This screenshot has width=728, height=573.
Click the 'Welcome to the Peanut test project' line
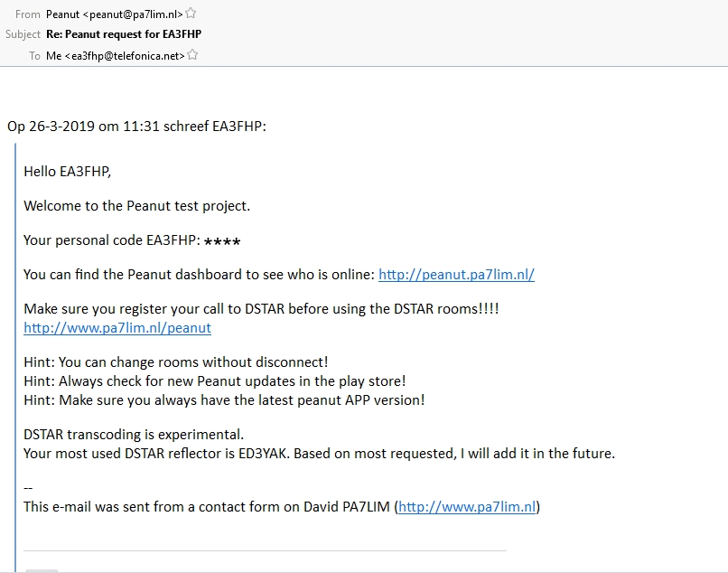click(x=136, y=205)
